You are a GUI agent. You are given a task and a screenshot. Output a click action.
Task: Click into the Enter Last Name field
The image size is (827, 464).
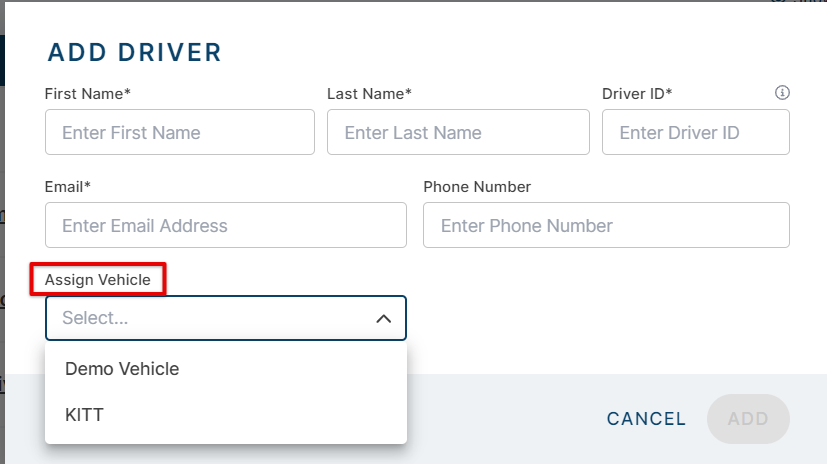458,132
